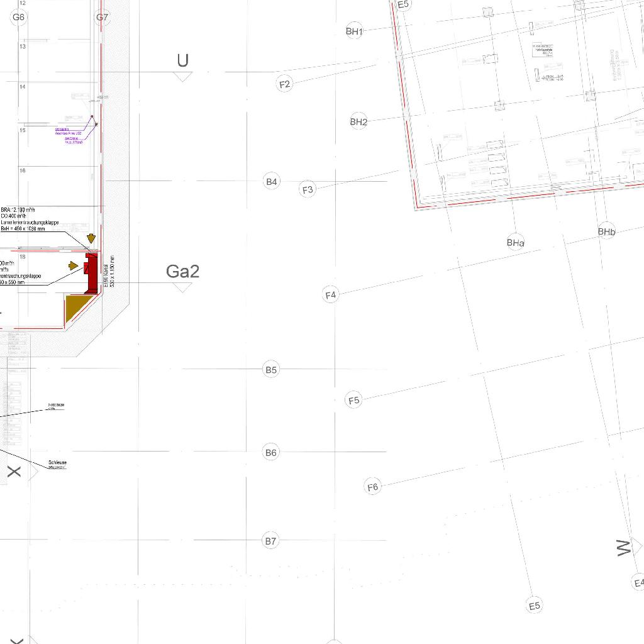Select grid axis bubble F2
This screenshot has height=644, width=644.
285,84
